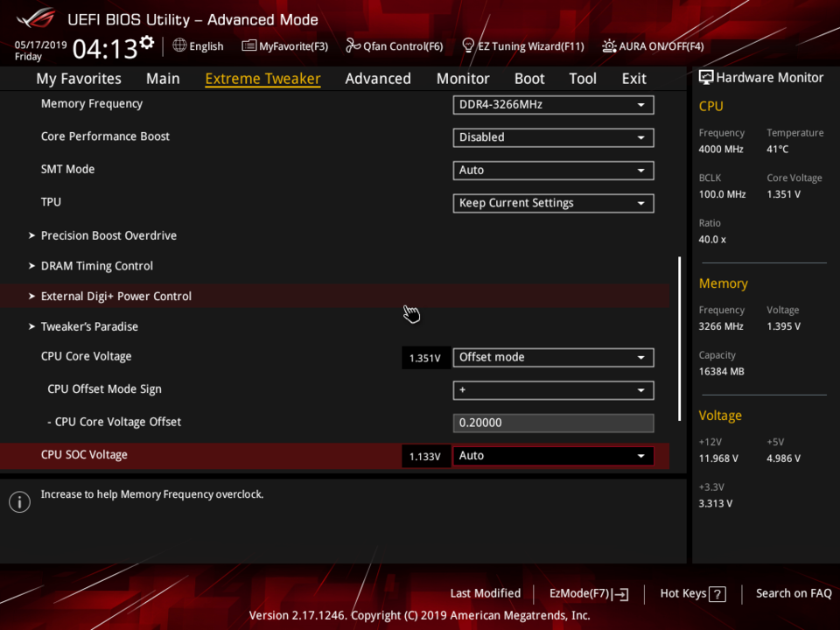Click Memory frequency 3266 MHz value
The width and height of the screenshot is (840, 630).
(x=720, y=326)
